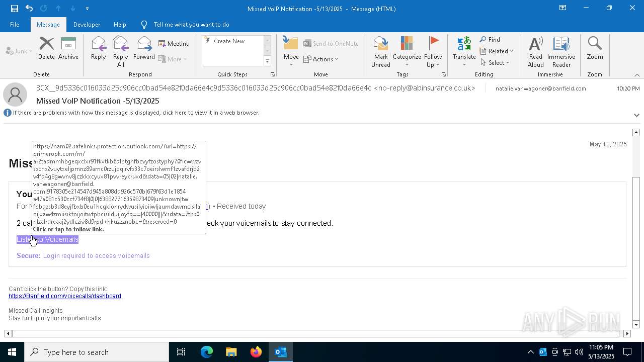Expand the Quick Steps gallery

point(267,61)
